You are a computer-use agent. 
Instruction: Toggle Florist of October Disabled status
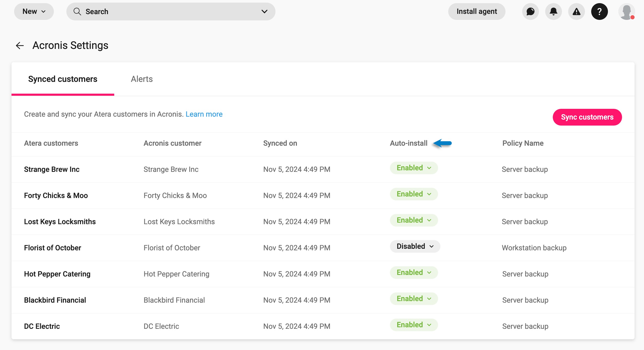tap(415, 246)
